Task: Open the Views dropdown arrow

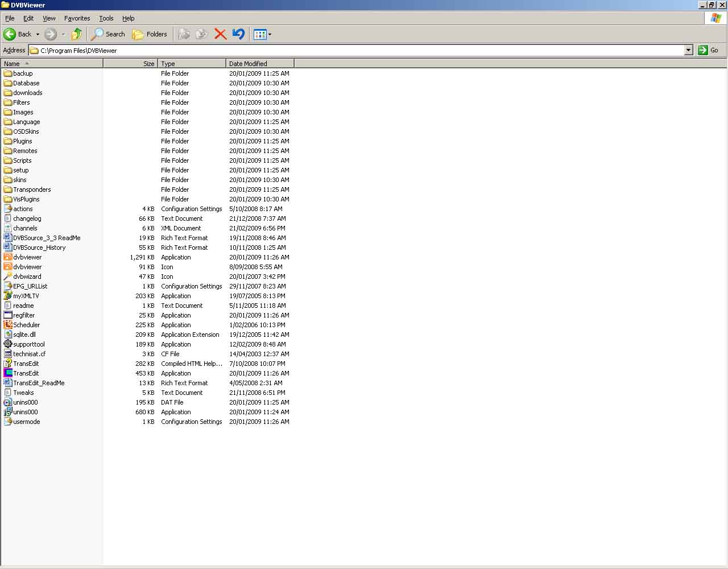Action: (x=270, y=34)
